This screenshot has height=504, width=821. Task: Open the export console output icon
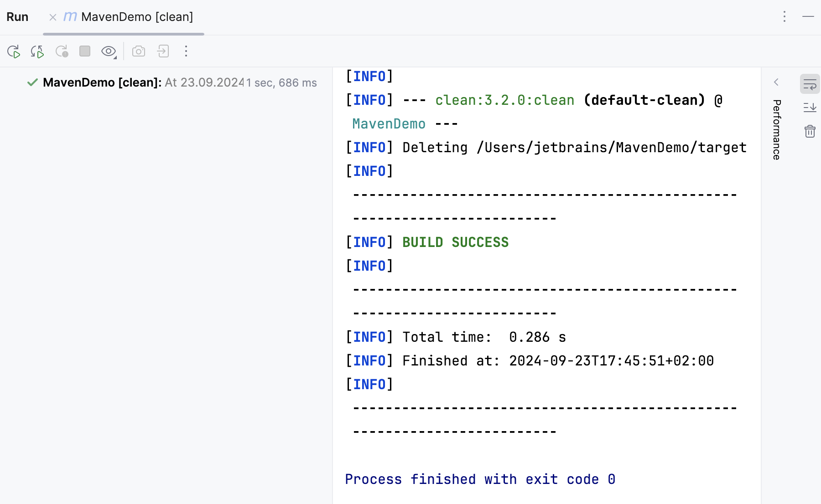(163, 51)
